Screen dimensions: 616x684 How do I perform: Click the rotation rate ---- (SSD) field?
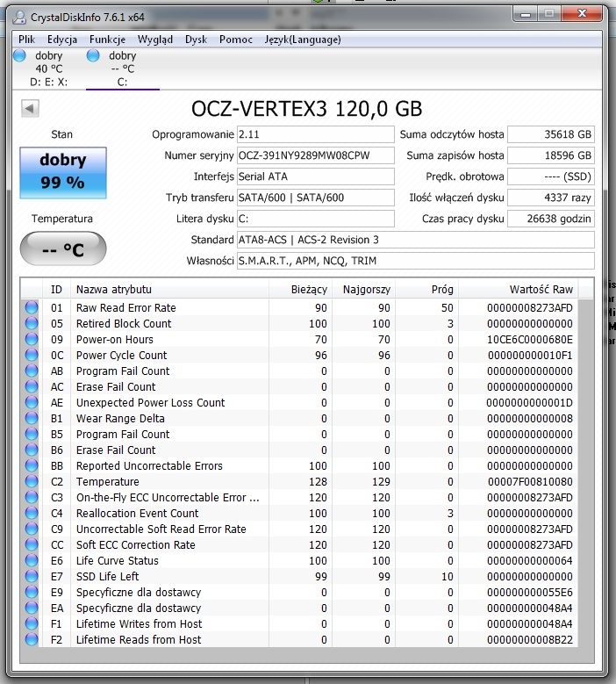pos(551,176)
